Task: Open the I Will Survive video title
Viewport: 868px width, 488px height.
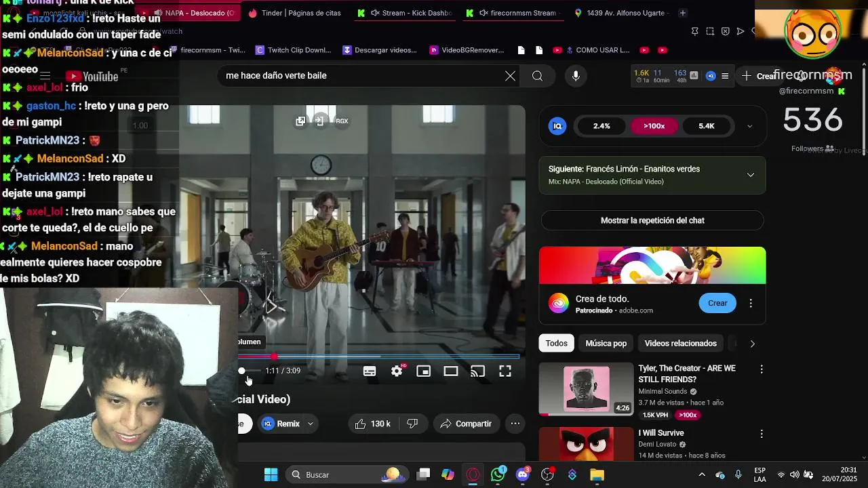Action: (x=661, y=433)
